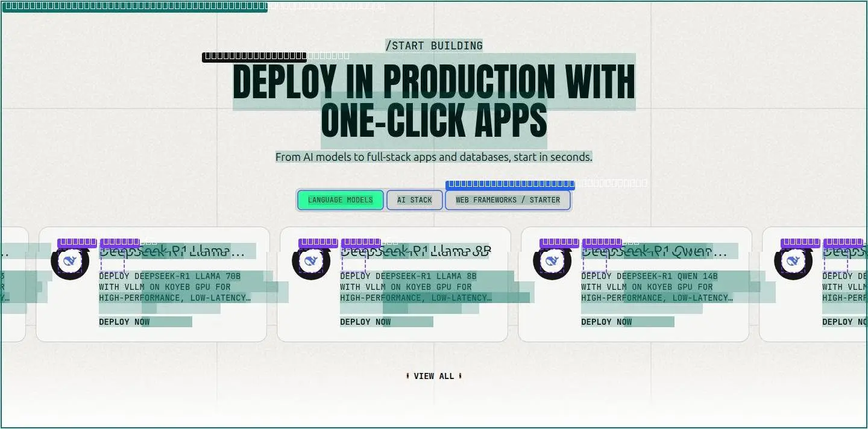Image resolution: width=868 pixels, height=429 pixels.
Task: Open the DeepSeek-R1 Llama 70B card title
Action: click(172, 251)
